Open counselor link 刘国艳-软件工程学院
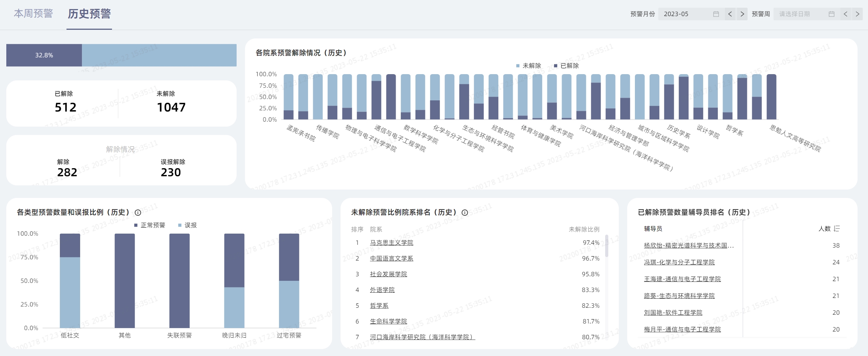This screenshot has width=868, height=356. [673, 313]
